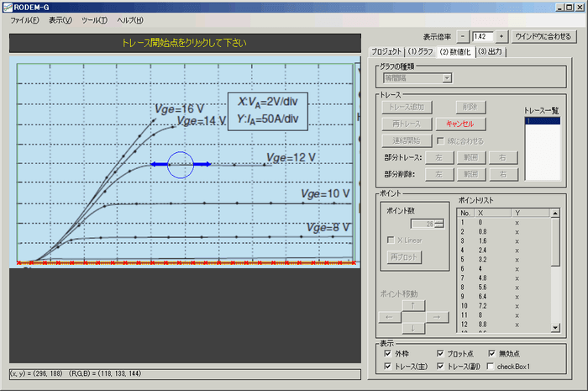Open the グラフの種類 dropdown
588x391 pixels.
[x=447, y=78]
